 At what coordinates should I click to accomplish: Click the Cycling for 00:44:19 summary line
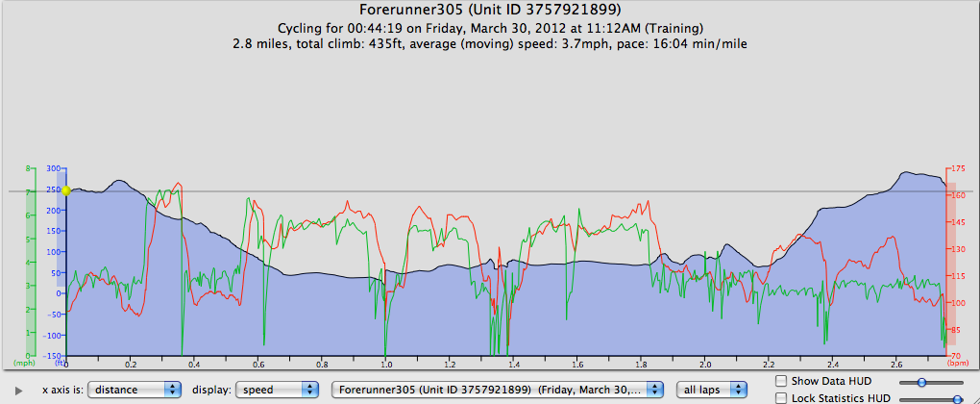coord(491,28)
